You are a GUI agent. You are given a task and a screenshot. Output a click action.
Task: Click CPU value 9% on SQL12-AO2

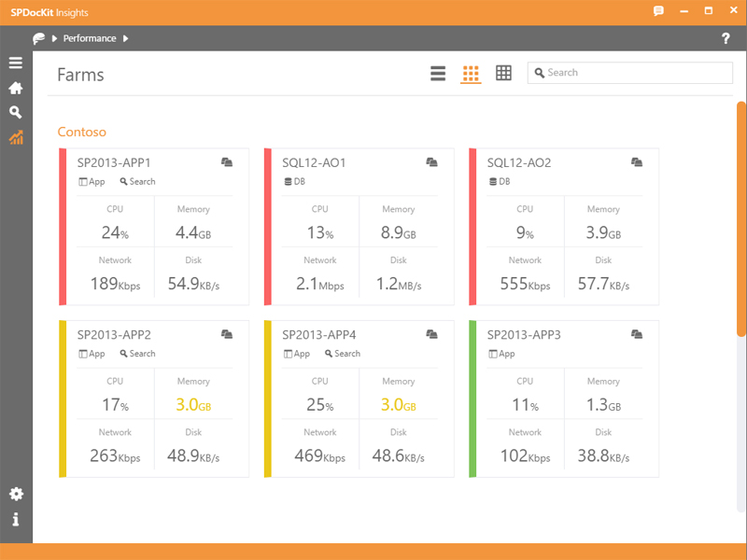pos(525,232)
